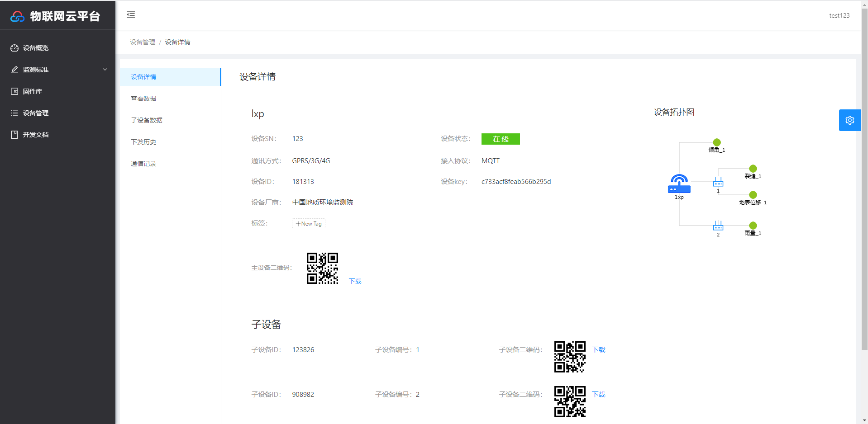Open the test123 user menu
868x424 pixels.
pos(839,15)
